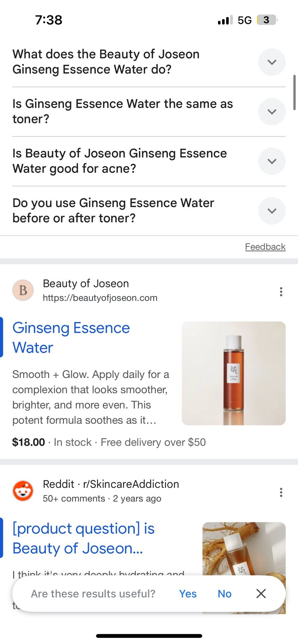298x644 pixels.
Task: Expand 'Is Ginseng Essence Water the same as toner?'
Action: tap(271, 112)
